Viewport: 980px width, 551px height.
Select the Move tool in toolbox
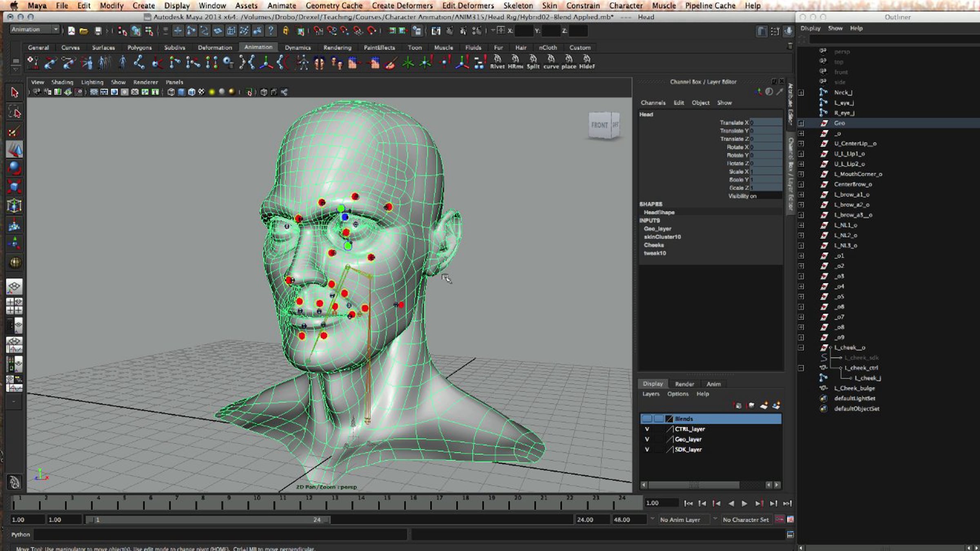click(14, 150)
